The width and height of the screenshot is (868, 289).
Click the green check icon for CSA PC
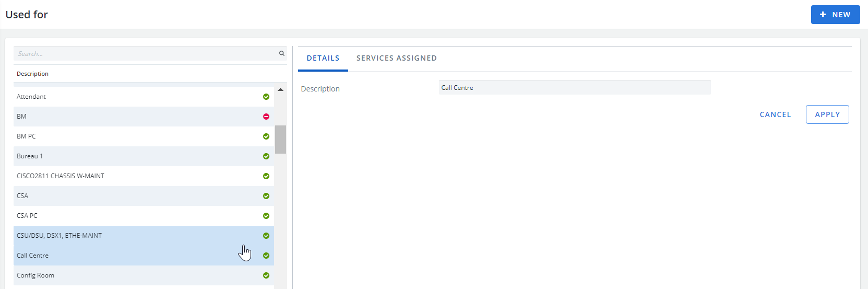point(266,216)
